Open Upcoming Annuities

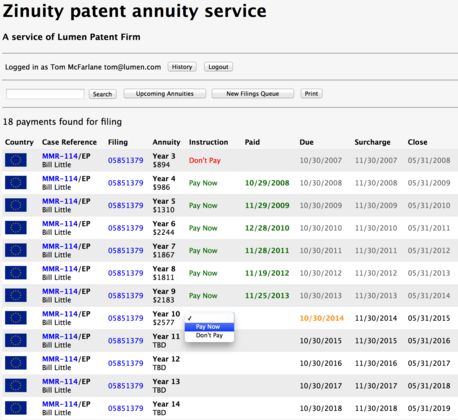[x=165, y=94]
